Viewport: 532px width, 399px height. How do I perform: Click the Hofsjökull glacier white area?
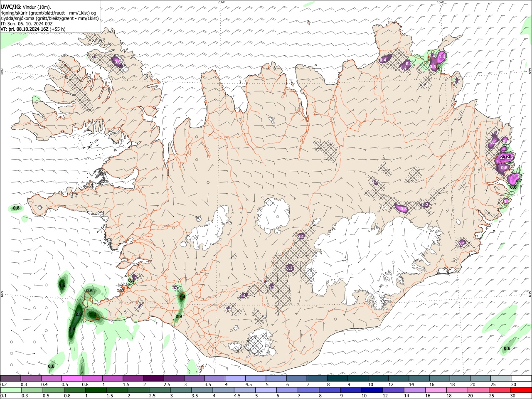pos(273,215)
